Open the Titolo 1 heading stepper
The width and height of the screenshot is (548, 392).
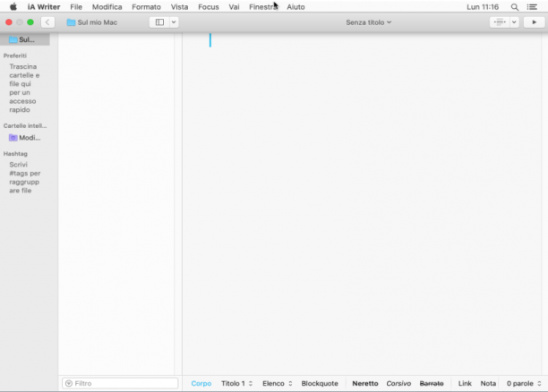236,383
